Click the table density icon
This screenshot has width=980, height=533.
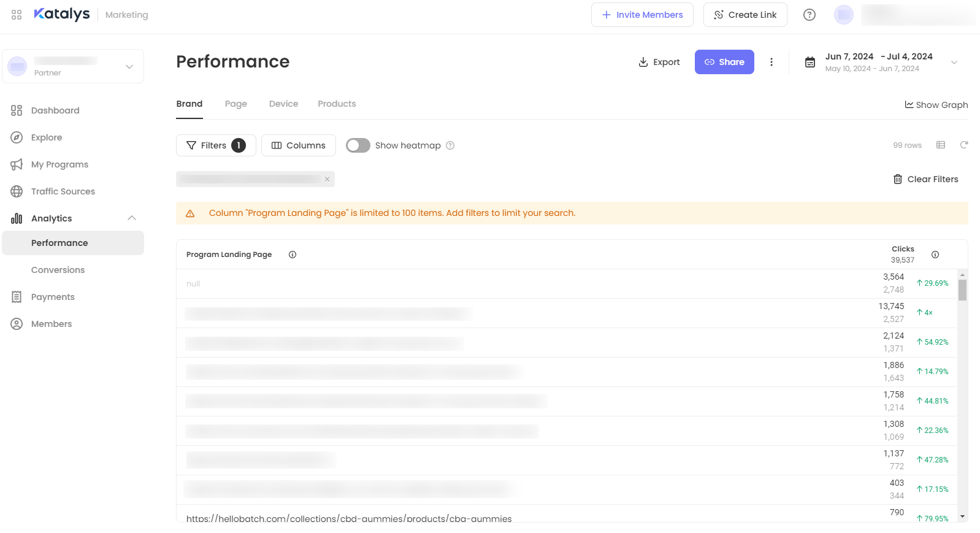[941, 145]
